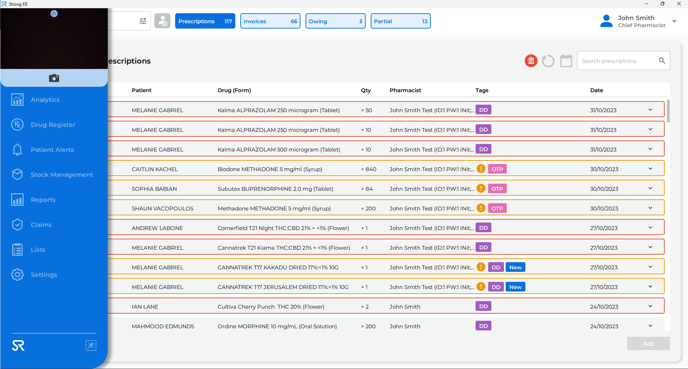Open the calendar date filter icon
The height and width of the screenshot is (369, 688).
[566, 61]
